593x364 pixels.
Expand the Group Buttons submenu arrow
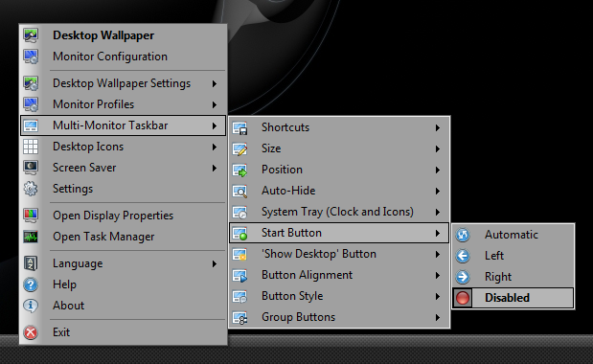(x=438, y=317)
